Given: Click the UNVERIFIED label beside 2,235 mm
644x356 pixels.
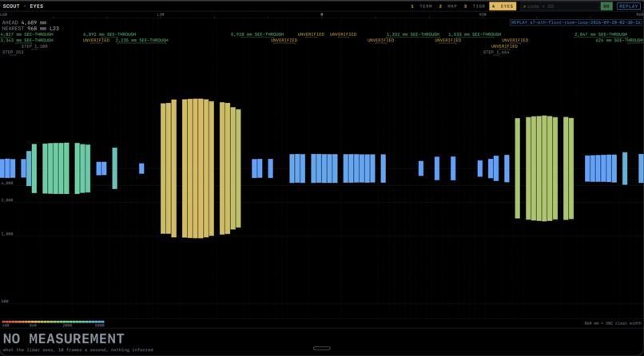Looking at the screenshot, I should [x=96, y=40].
